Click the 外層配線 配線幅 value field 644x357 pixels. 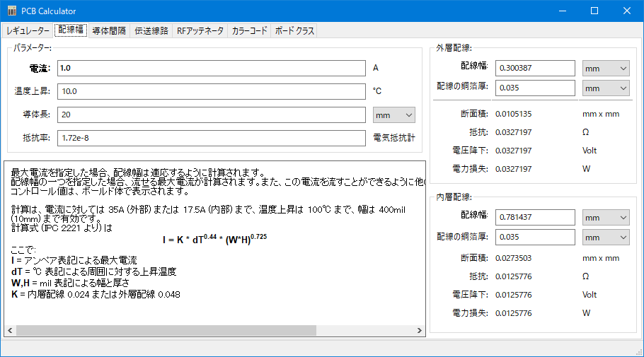[x=535, y=69]
